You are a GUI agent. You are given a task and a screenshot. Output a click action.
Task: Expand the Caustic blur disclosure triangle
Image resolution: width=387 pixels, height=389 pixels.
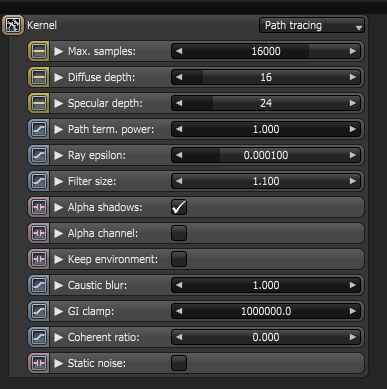click(x=59, y=285)
